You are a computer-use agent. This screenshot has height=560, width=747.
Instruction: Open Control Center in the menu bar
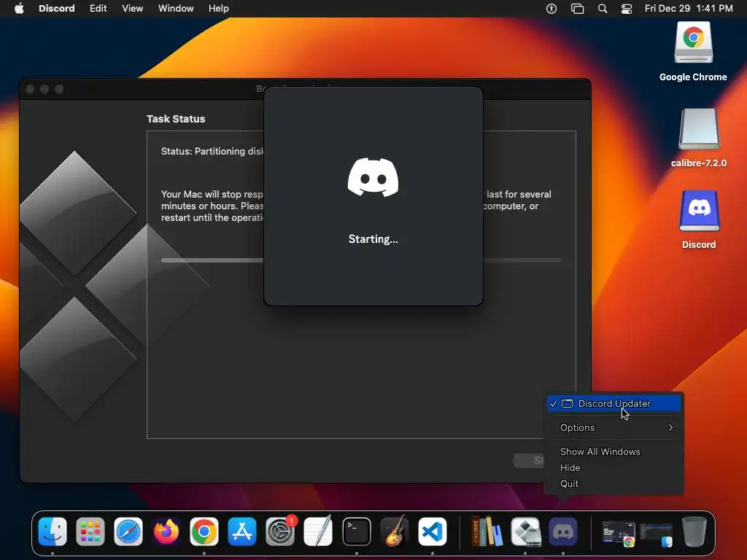(x=627, y=9)
